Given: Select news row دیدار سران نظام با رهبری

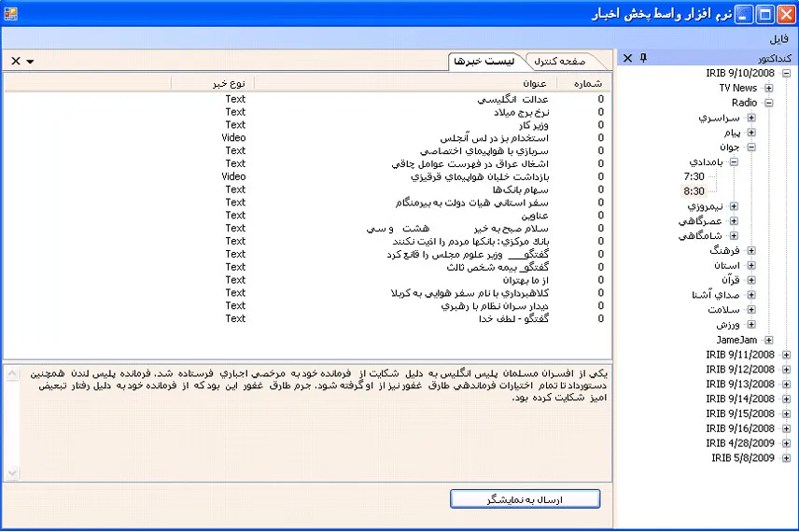Looking at the screenshot, I should click(x=307, y=306).
